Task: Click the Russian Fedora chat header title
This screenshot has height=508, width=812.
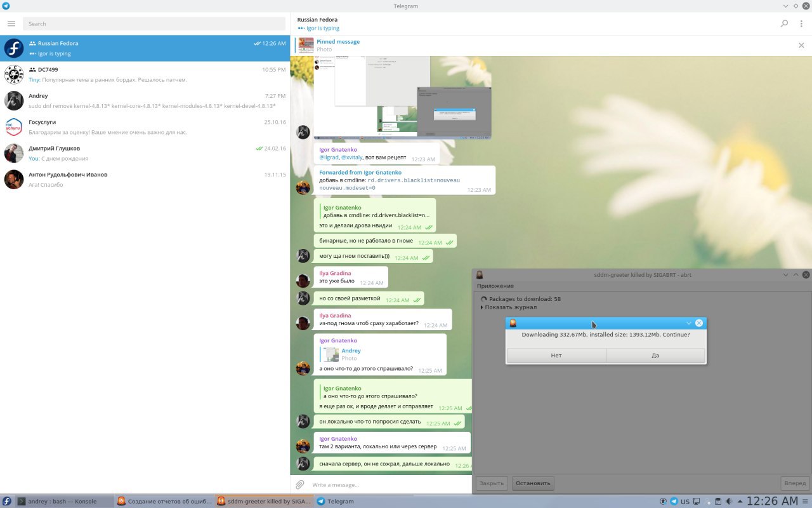Action: 317,20
